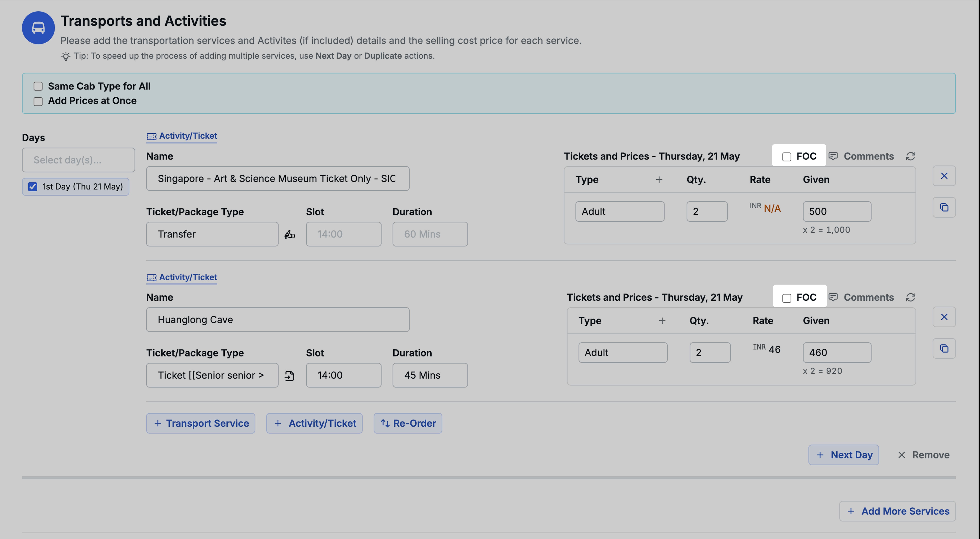The height and width of the screenshot is (539, 980).
Task: Click the Re-Order button
Action: pyautogui.click(x=408, y=424)
